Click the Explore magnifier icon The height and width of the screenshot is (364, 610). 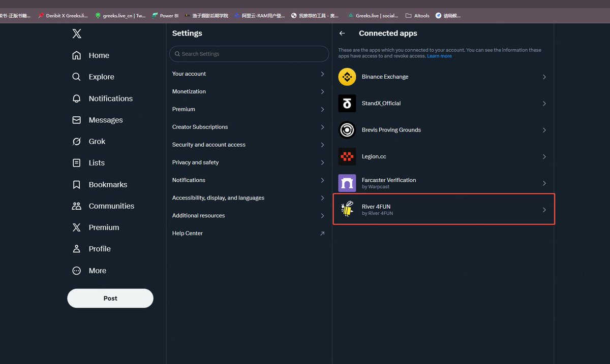coord(77,77)
